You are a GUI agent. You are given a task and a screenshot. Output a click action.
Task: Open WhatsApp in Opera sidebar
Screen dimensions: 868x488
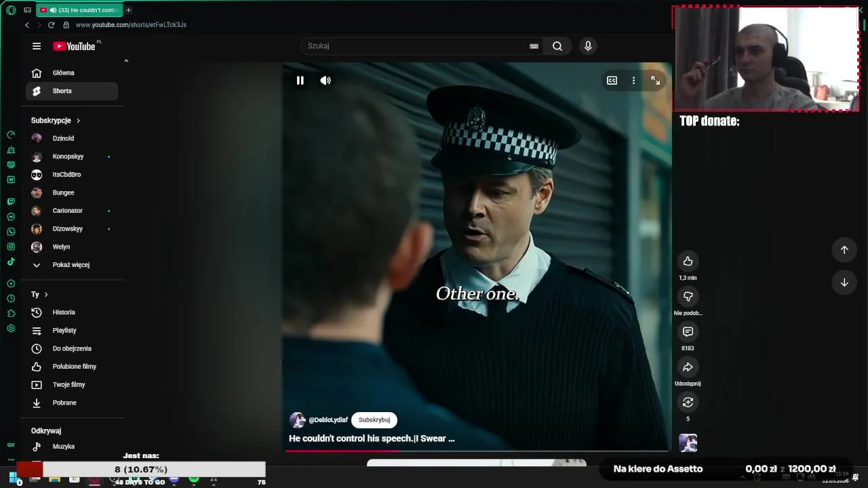point(11,232)
